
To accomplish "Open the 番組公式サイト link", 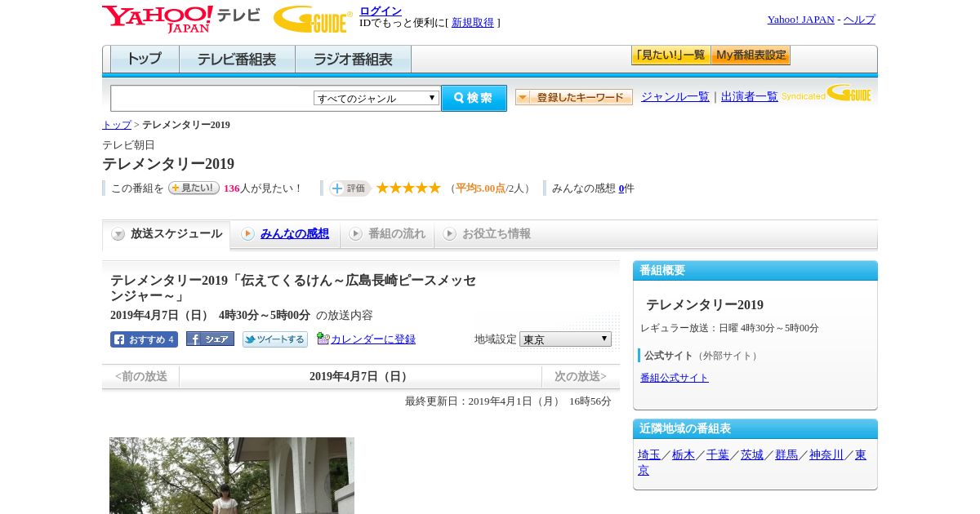I will coord(675,378).
